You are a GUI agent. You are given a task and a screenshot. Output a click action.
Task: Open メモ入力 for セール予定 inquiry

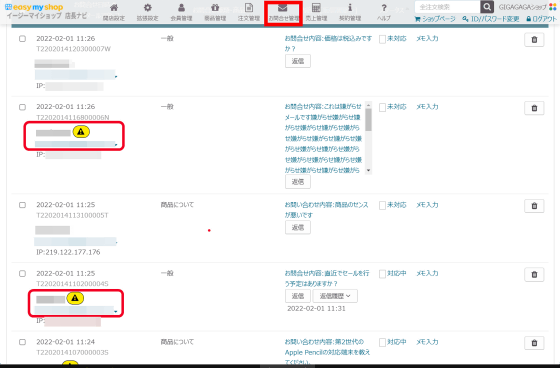point(427,273)
